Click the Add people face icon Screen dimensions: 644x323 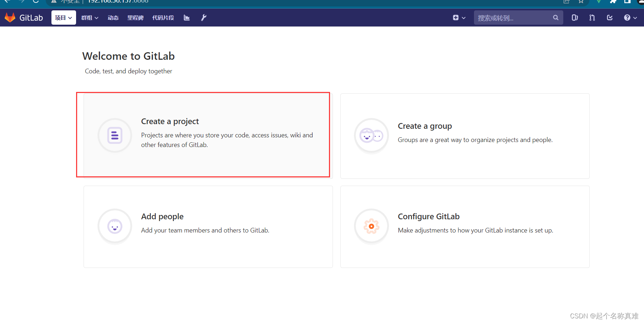[x=115, y=226]
